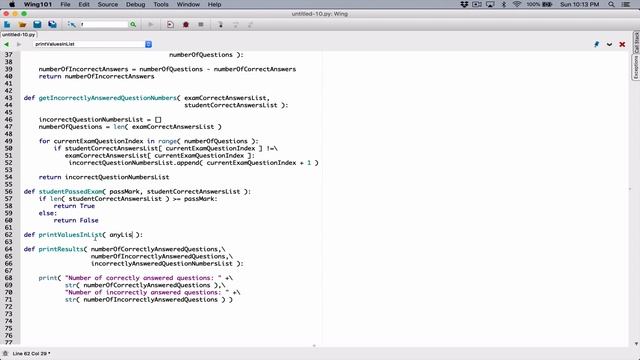Click 'anyLis' parameter on line 62

pyautogui.click(x=121, y=235)
